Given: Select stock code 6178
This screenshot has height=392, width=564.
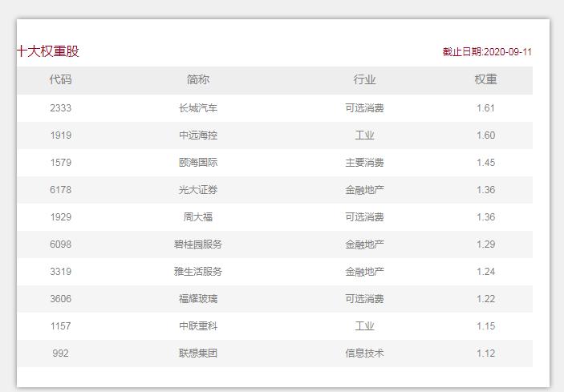Looking at the screenshot, I should 60,190.
